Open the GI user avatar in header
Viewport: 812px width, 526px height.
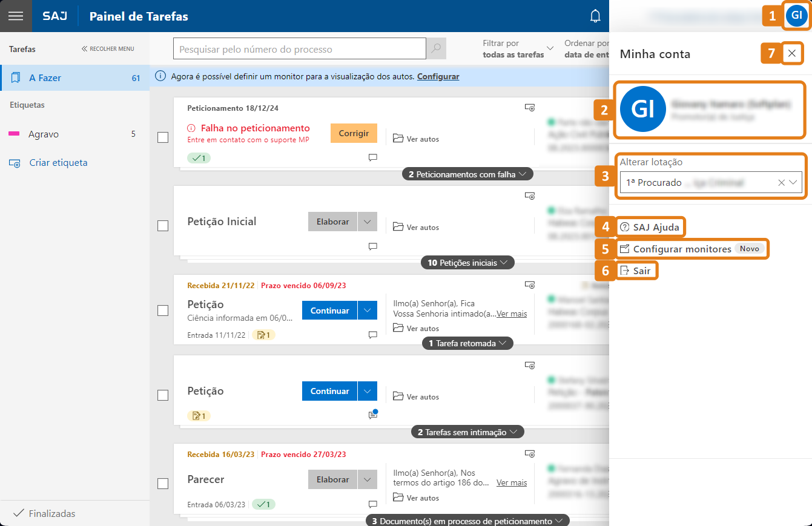click(x=796, y=15)
